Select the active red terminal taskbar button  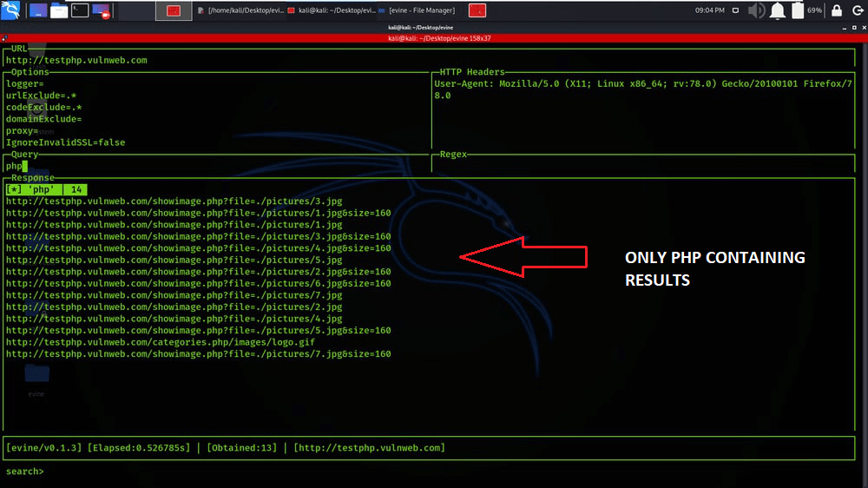point(174,10)
